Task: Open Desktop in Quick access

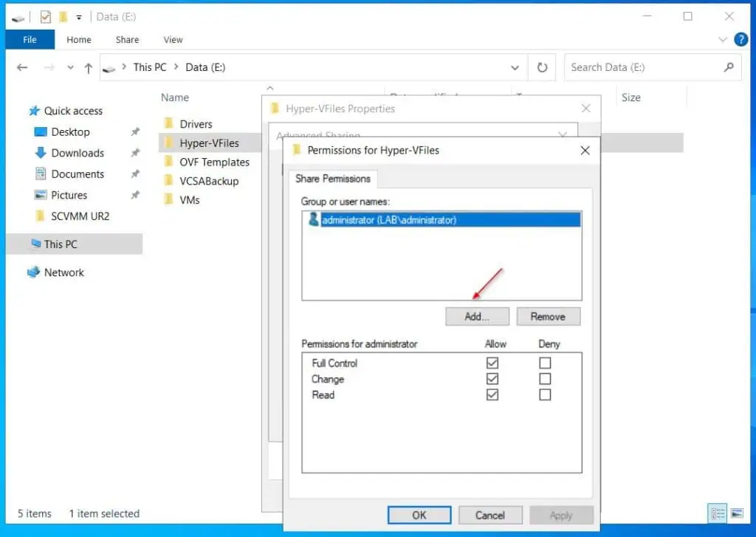Action: point(70,131)
